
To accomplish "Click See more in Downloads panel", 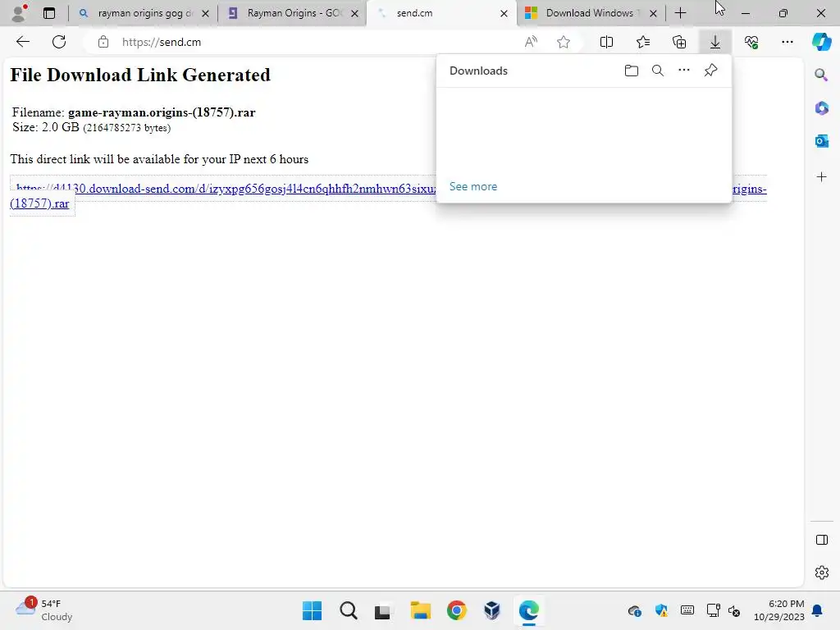I will pyautogui.click(x=473, y=186).
